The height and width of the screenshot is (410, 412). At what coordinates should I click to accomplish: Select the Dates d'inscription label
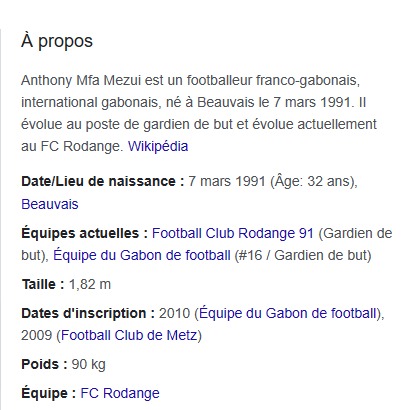[88, 313]
